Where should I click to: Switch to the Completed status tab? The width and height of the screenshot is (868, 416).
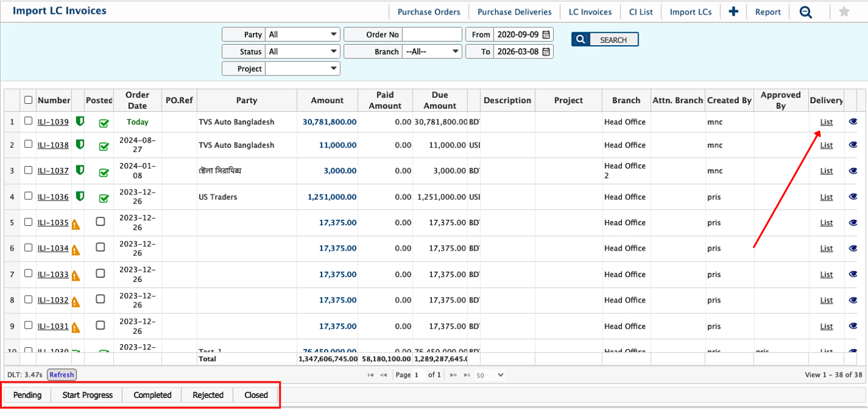coord(153,395)
